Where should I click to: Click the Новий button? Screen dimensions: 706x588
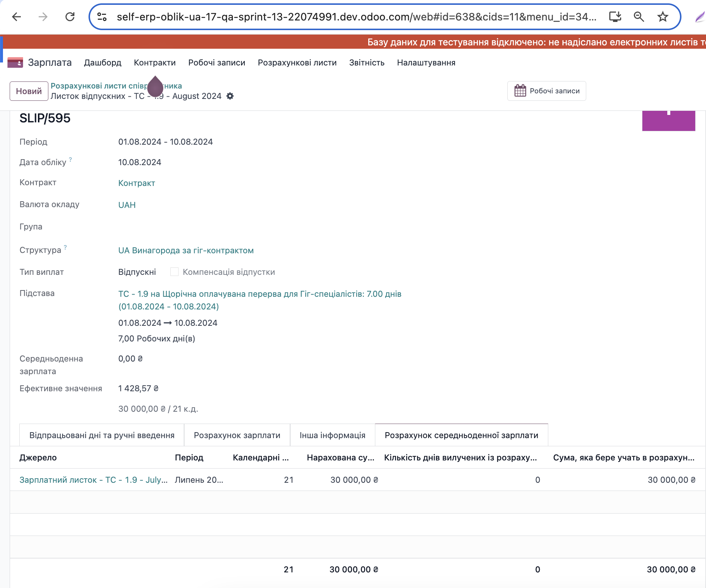[29, 91]
